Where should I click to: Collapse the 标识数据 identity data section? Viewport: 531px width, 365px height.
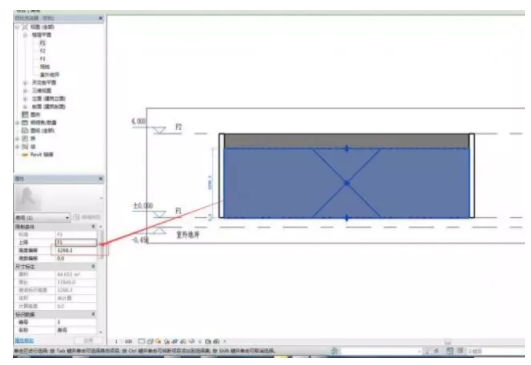coord(93,315)
